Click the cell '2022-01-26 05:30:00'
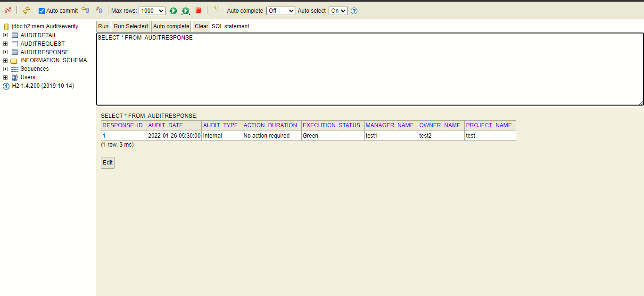Screen dimensions: 644x296 (x=174, y=136)
